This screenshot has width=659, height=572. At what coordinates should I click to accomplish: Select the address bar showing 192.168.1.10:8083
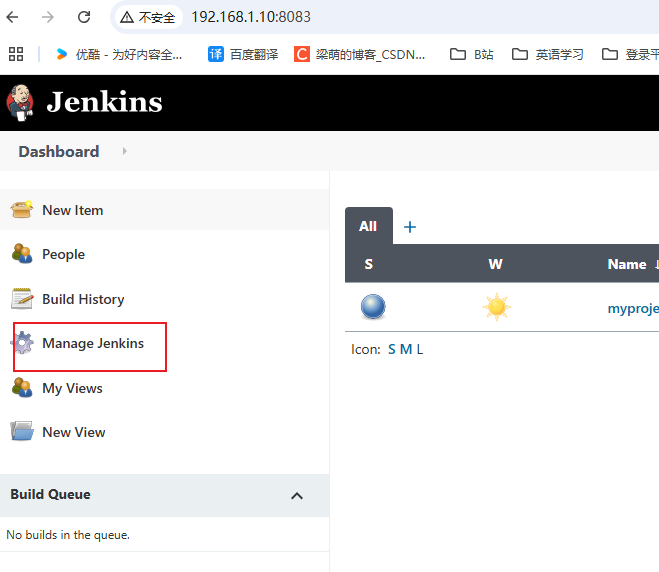click(x=251, y=17)
